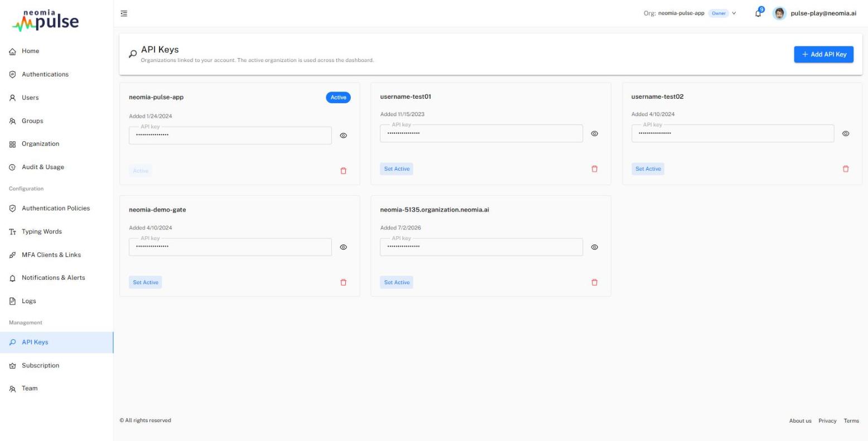This screenshot has height=441, width=868.
Task: Expand the Org selector chevron
Action: [734, 13]
